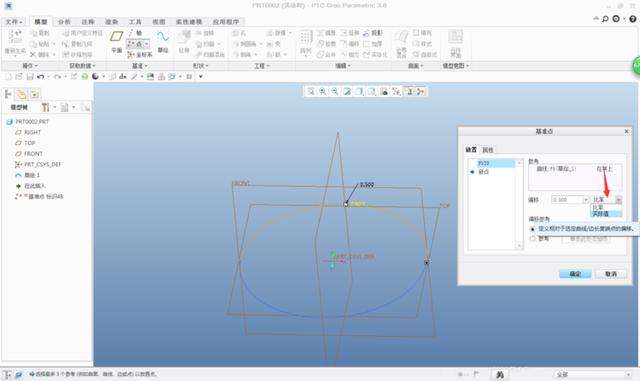Screen dimensions: 640x381
Task: Click the model tree tab icon in navigator
Action: (x=8, y=95)
